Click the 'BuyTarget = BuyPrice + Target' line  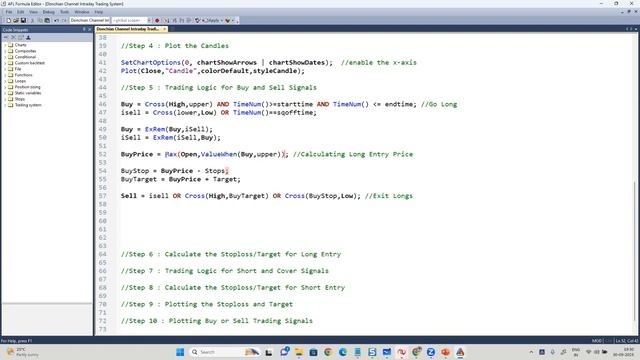(x=181, y=179)
